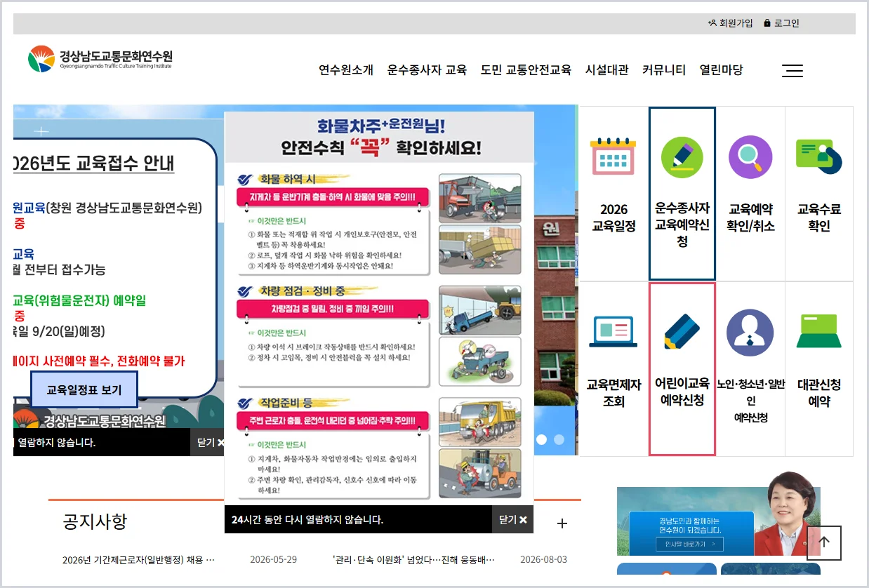Open notice 2026년 기간제근로자(일반행정) 채용

138,560
